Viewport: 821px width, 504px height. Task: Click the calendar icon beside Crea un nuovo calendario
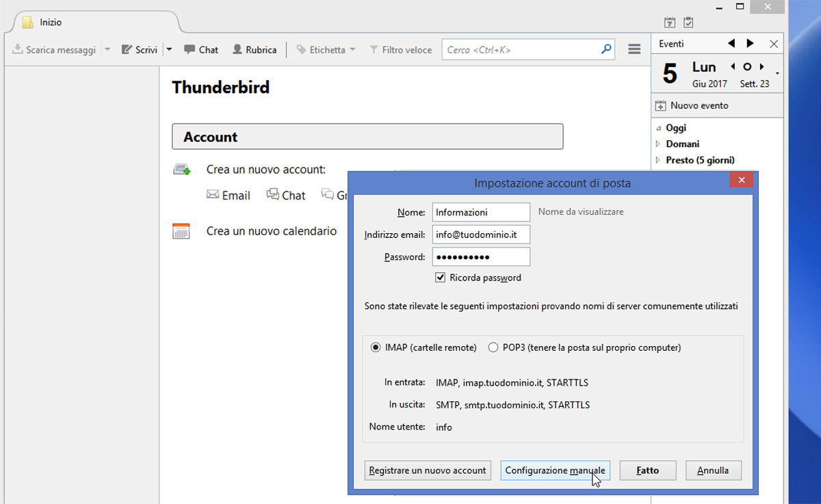pos(181,231)
